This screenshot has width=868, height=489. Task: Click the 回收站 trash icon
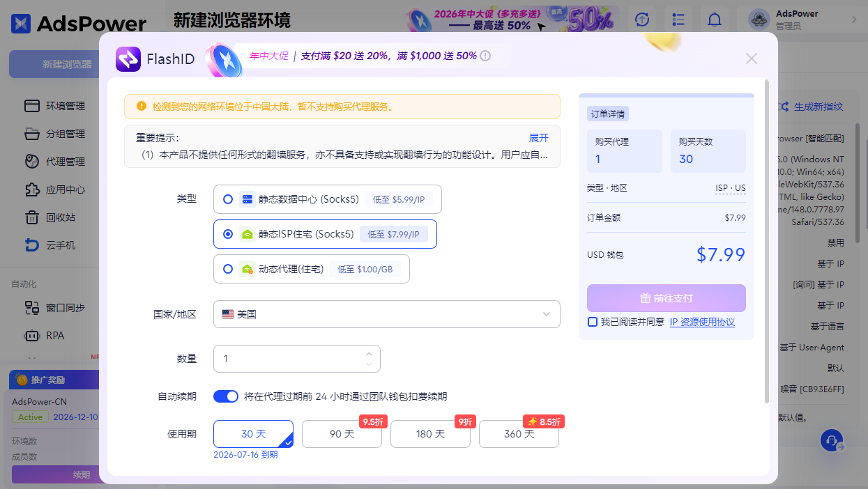pyautogui.click(x=32, y=217)
